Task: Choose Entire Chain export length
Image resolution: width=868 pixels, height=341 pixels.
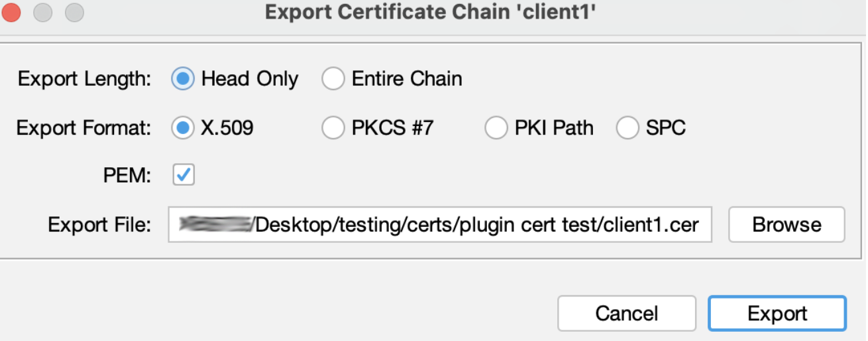Action: pos(333,79)
